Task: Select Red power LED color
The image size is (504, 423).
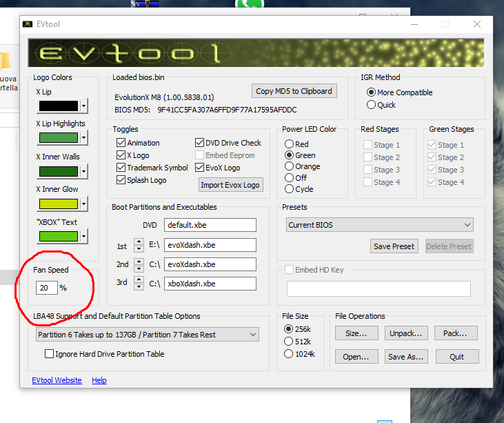Action: 289,144
